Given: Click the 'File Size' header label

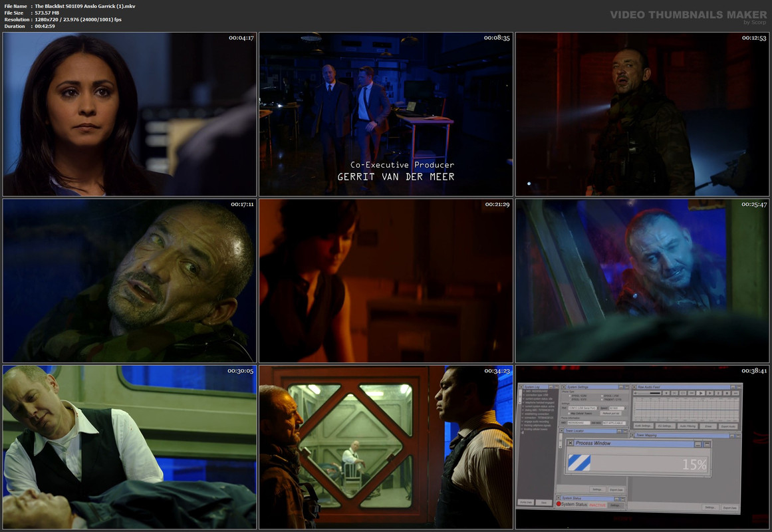Looking at the screenshot, I should point(14,13).
